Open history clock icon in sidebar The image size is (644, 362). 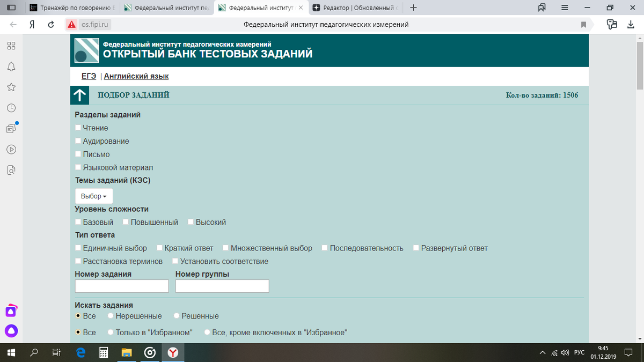pyautogui.click(x=11, y=108)
